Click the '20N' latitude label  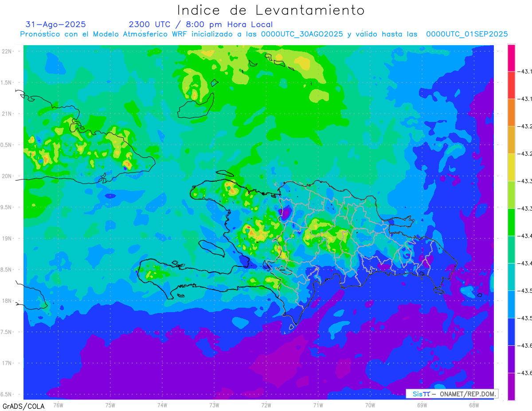pos(7,176)
